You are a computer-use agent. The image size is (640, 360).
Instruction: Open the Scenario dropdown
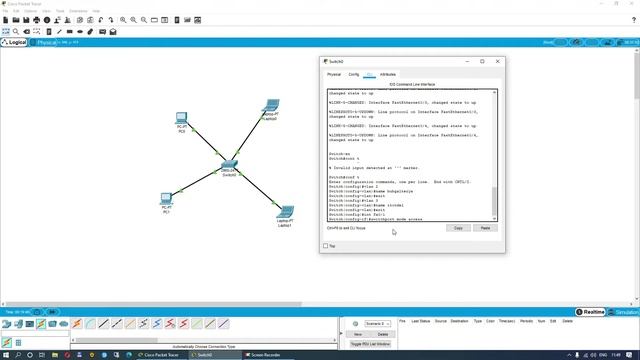[377, 324]
